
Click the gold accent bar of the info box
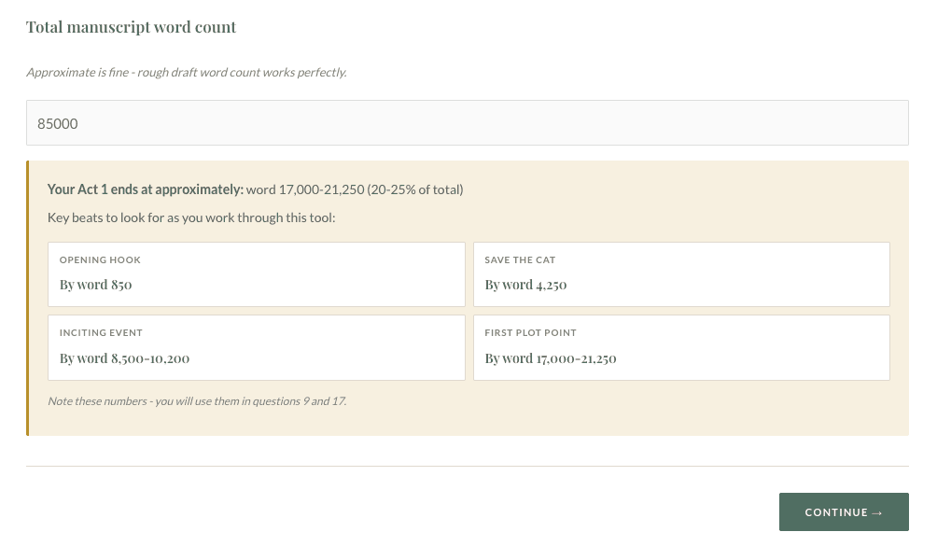click(x=28, y=298)
